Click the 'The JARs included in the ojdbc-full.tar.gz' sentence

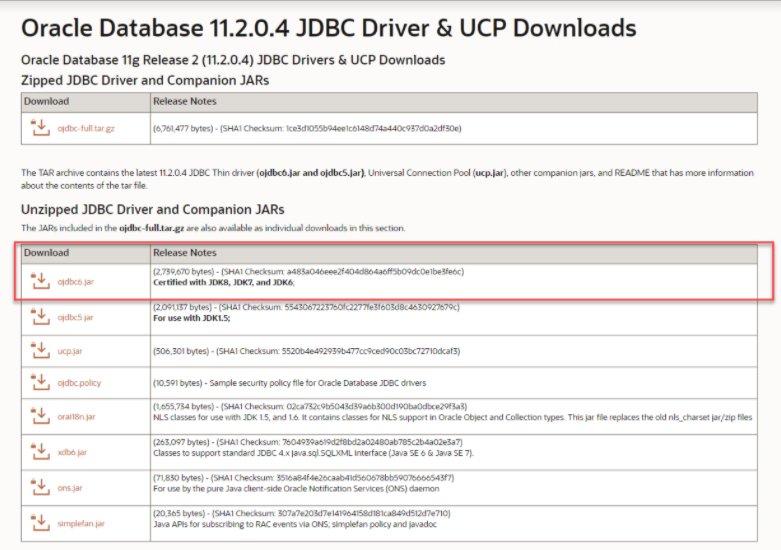tap(213, 228)
